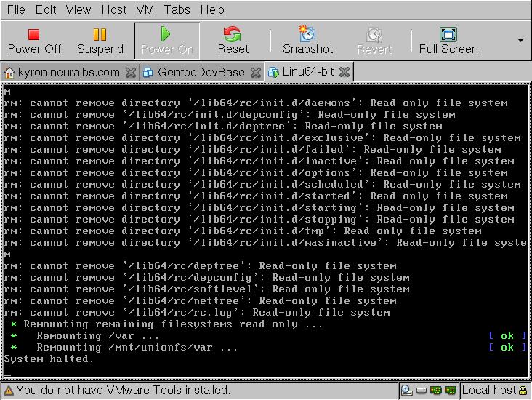Viewport: 532px width, 400px height.
Task: Expand the toolbar overflow arrow
Action: pos(520,40)
